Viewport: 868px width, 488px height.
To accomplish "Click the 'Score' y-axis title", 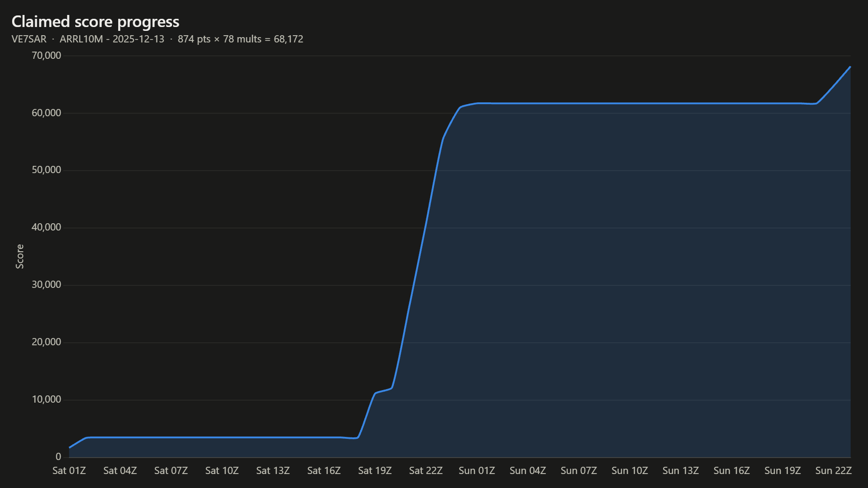I will click(20, 257).
